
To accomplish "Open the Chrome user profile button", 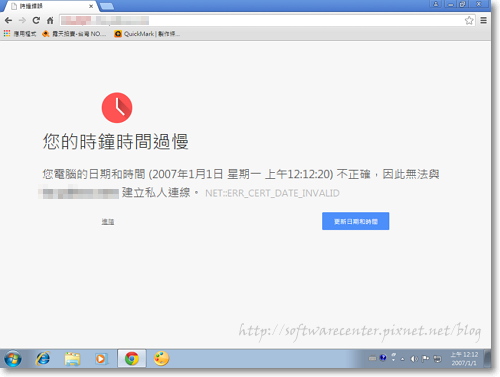I will [436, 4].
